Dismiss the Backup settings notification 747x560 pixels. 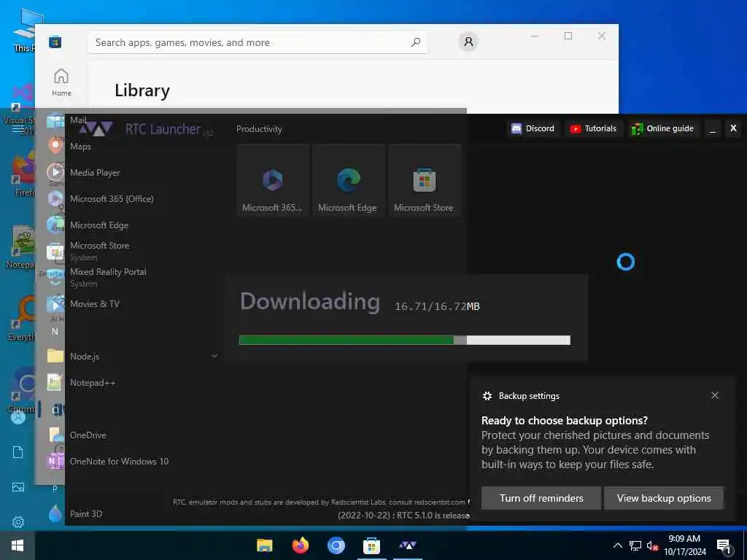(715, 395)
